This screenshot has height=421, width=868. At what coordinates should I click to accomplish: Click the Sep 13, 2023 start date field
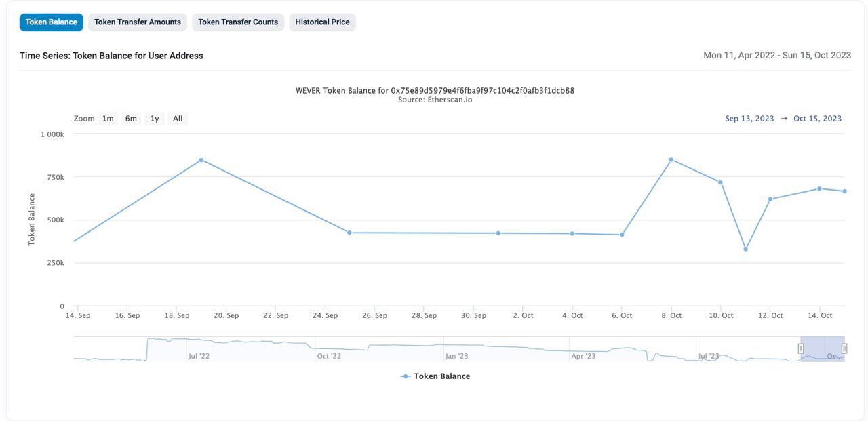[749, 119]
